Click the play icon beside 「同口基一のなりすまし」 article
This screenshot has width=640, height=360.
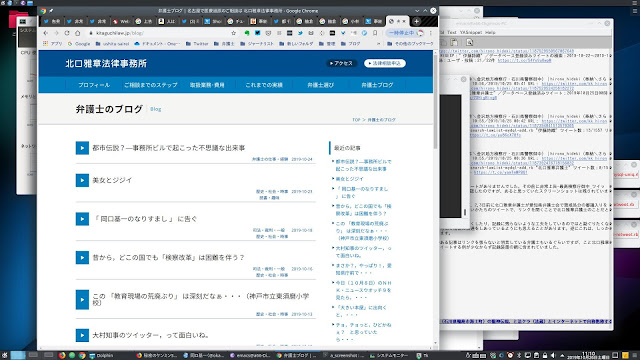[x=82, y=219]
